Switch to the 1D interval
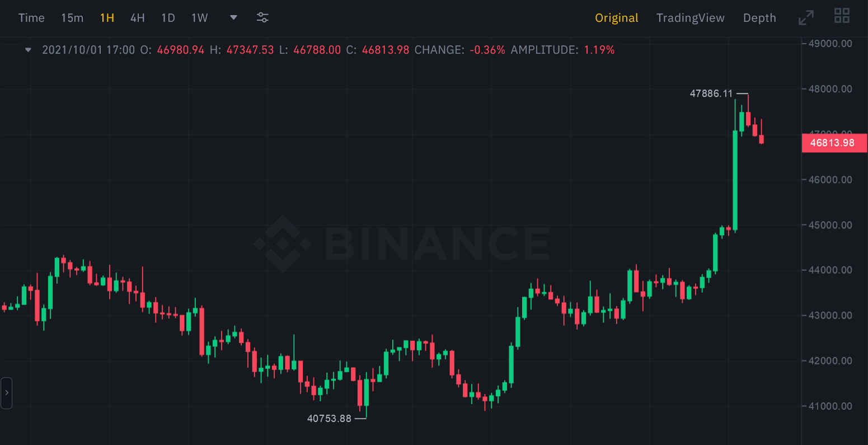868x445 pixels. (168, 18)
